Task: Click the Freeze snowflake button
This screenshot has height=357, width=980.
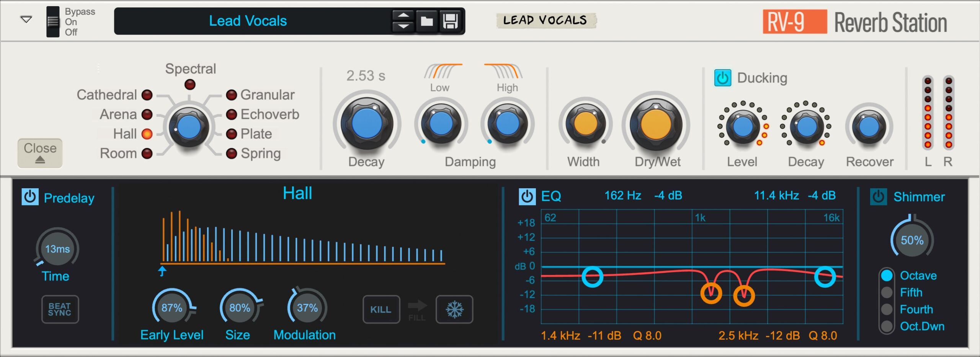Action: pyautogui.click(x=454, y=309)
